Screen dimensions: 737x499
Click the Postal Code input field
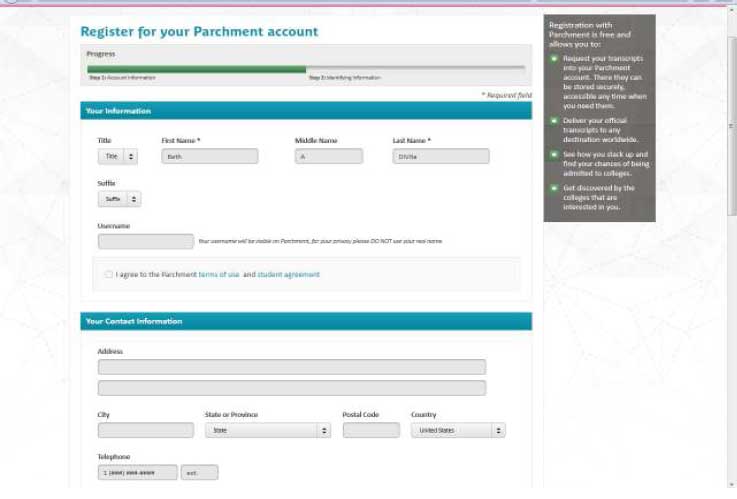pos(371,430)
